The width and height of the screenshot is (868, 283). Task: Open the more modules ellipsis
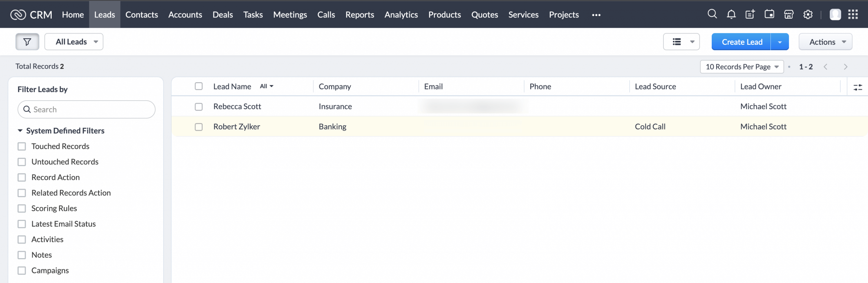pyautogui.click(x=596, y=15)
